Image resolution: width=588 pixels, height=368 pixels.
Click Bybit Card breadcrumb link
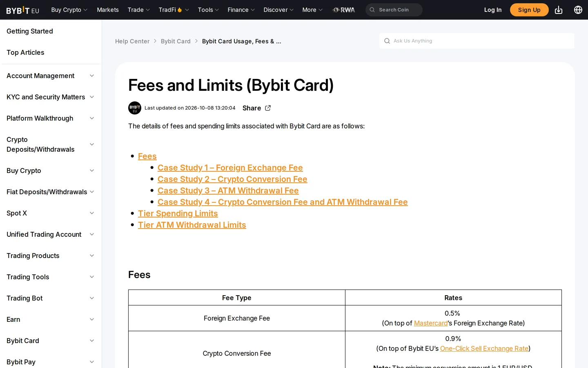pyautogui.click(x=176, y=41)
